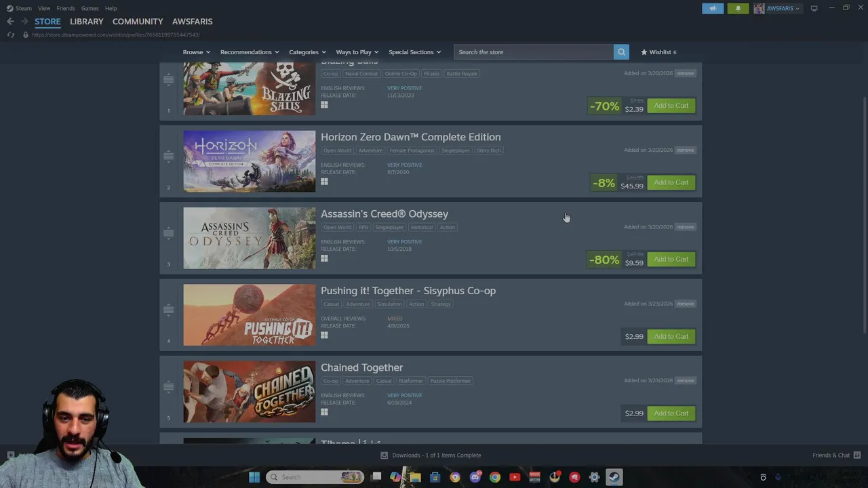868x488 pixels.
Task: Click the search magnifier button
Action: point(621,52)
